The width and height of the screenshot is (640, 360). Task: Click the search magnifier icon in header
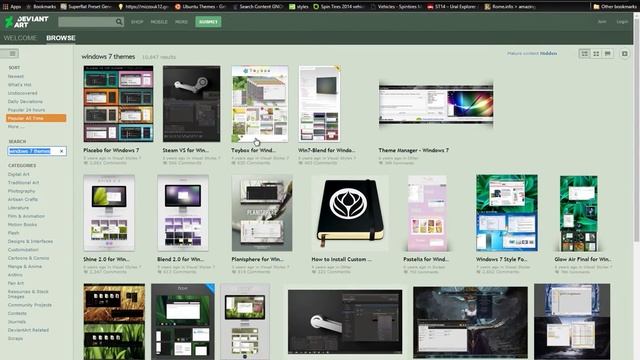(x=119, y=22)
